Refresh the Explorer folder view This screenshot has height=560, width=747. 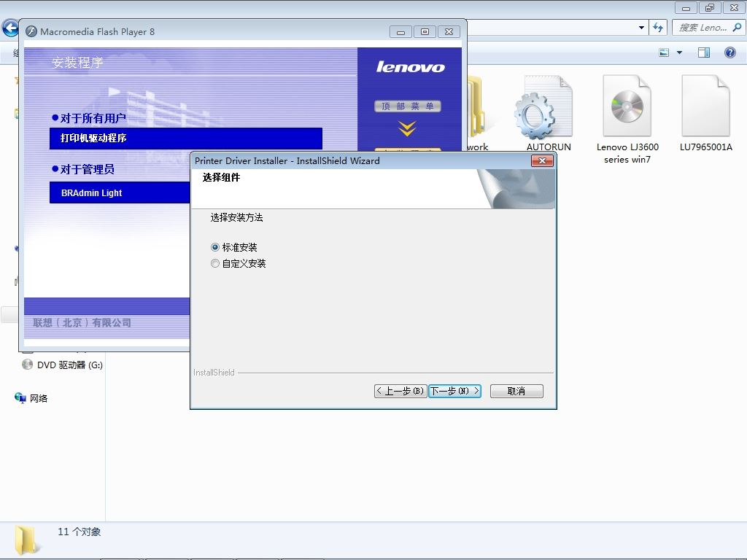point(658,28)
